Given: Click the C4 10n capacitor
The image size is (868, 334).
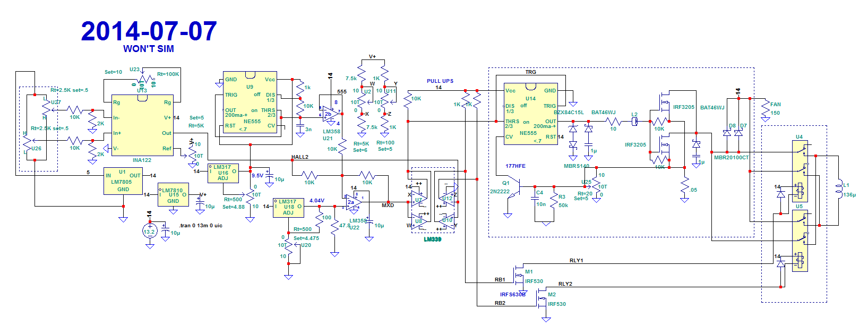Looking at the screenshot, I should click(535, 199).
